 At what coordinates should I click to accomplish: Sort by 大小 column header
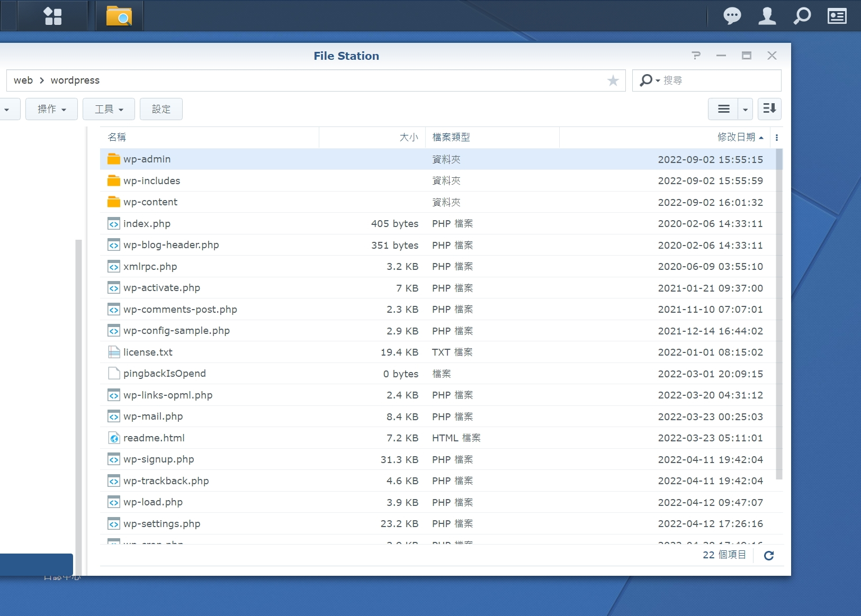click(x=372, y=138)
